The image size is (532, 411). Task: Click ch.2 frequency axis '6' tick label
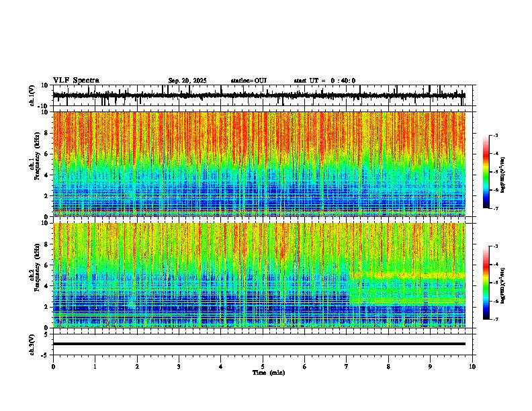47,265
